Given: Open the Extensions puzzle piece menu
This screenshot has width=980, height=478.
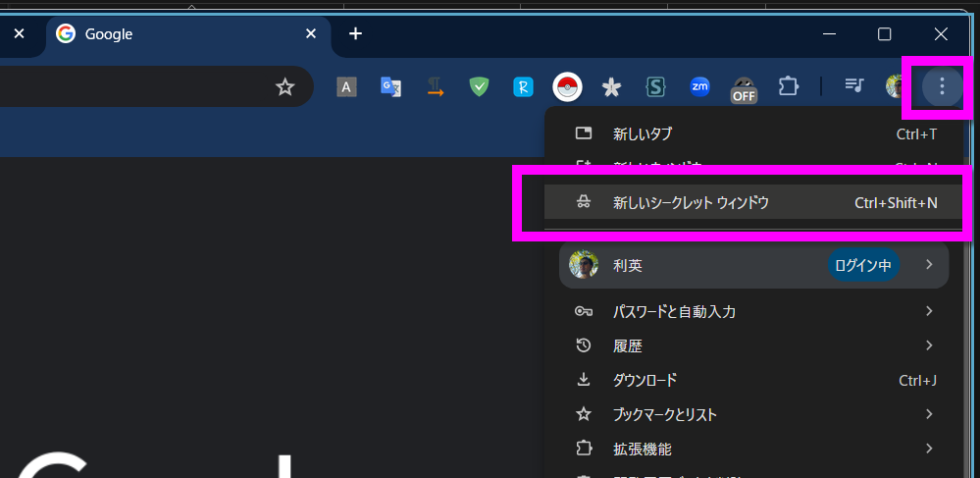Looking at the screenshot, I should (788, 87).
